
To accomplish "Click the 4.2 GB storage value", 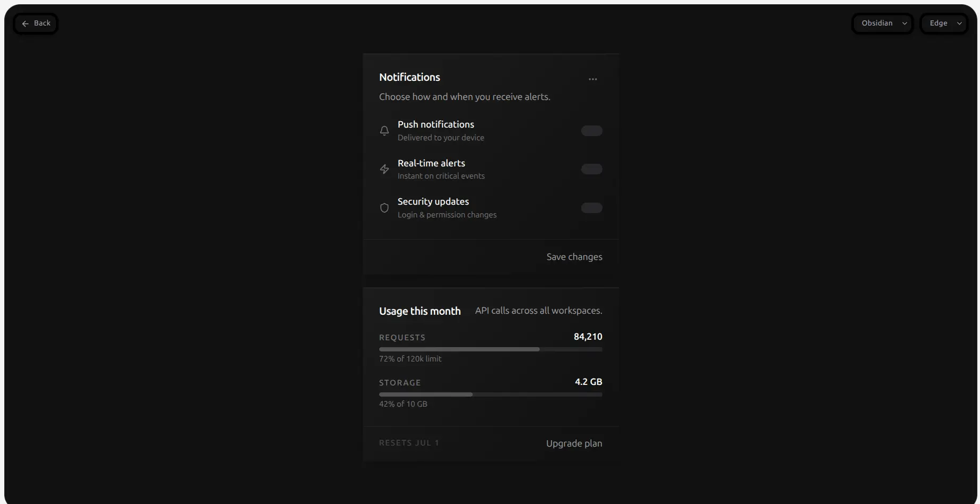I will click(589, 382).
